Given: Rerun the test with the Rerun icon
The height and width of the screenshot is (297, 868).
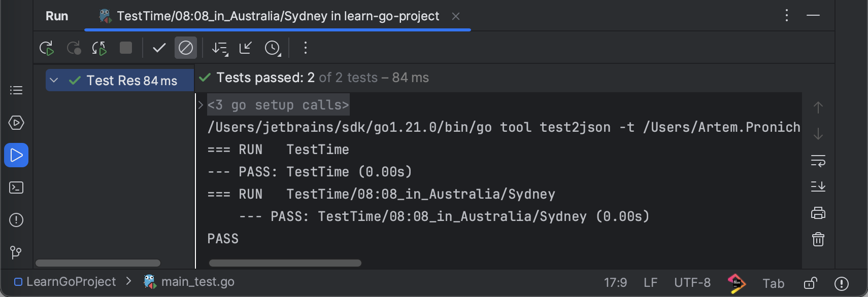Looking at the screenshot, I should click(x=46, y=48).
